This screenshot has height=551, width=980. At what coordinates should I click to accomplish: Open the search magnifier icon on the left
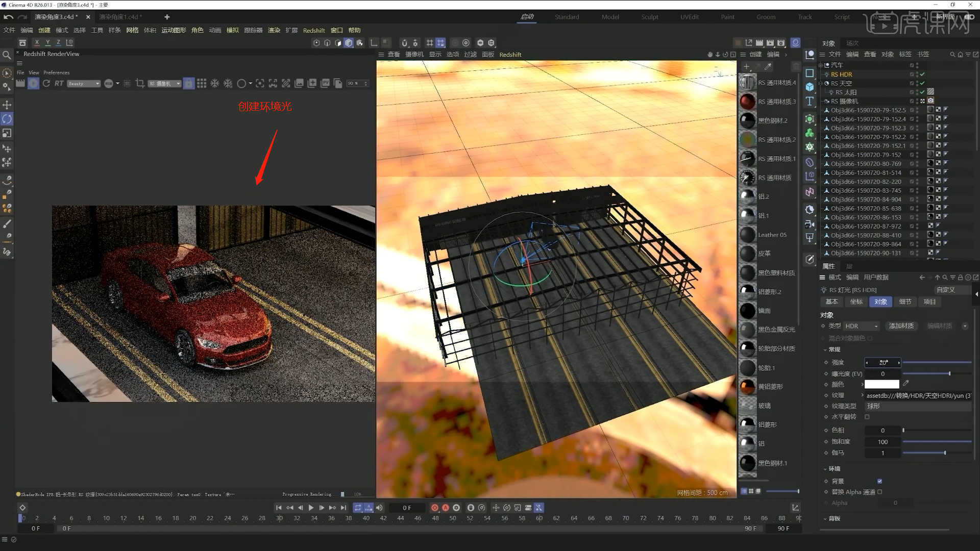[7, 55]
